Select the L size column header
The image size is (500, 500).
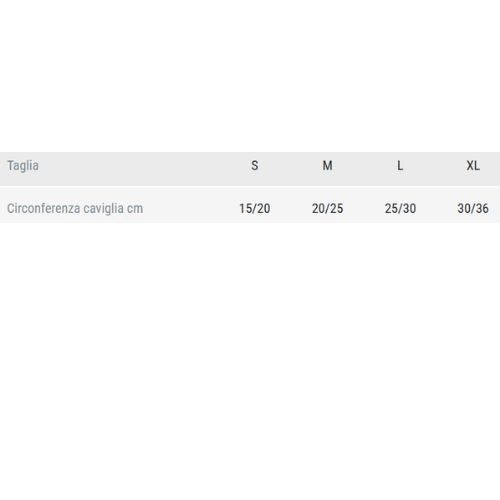(x=400, y=166)
